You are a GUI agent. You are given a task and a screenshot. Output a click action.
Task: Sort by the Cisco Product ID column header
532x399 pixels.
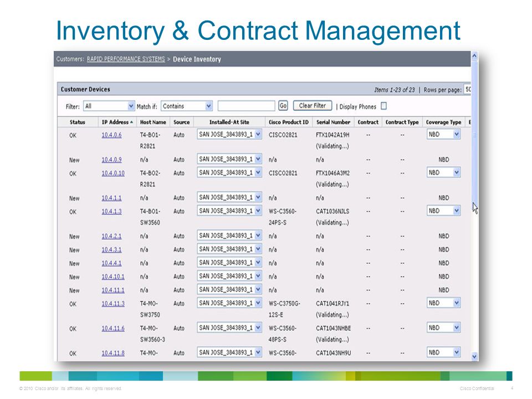click(x=289, y=122)
